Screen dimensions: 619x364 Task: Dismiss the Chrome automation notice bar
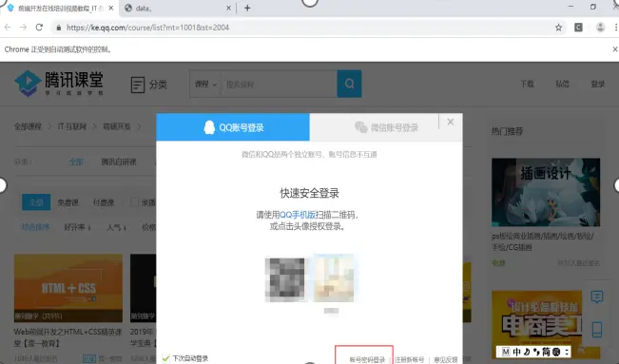point(614,49)
